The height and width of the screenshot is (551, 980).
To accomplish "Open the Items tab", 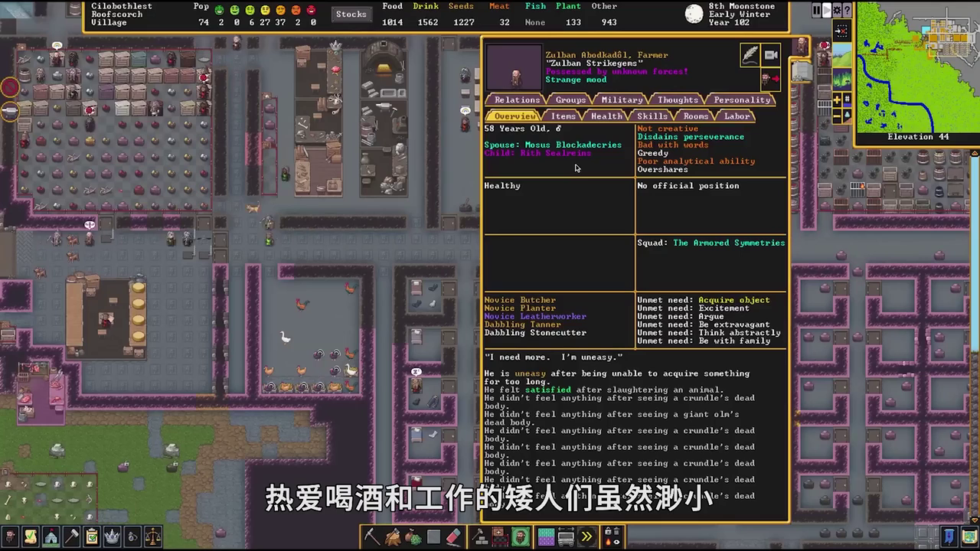I will [x=563, y=116].
